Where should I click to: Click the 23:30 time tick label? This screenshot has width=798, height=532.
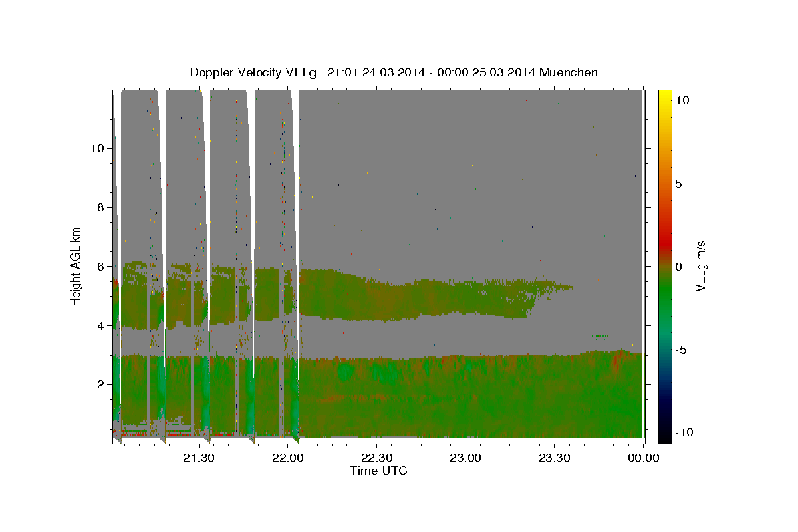click(555, 458)
